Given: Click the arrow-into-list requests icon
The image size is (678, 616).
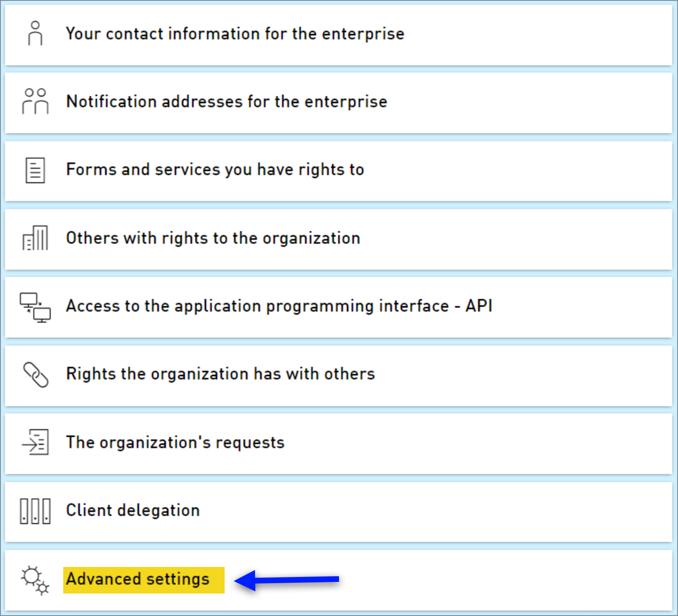Looking at the screenshot, I should [x=35, y=443].
